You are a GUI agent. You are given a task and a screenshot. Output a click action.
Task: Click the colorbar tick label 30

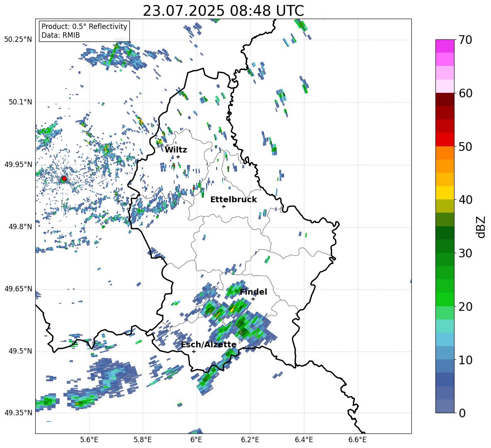465,253
